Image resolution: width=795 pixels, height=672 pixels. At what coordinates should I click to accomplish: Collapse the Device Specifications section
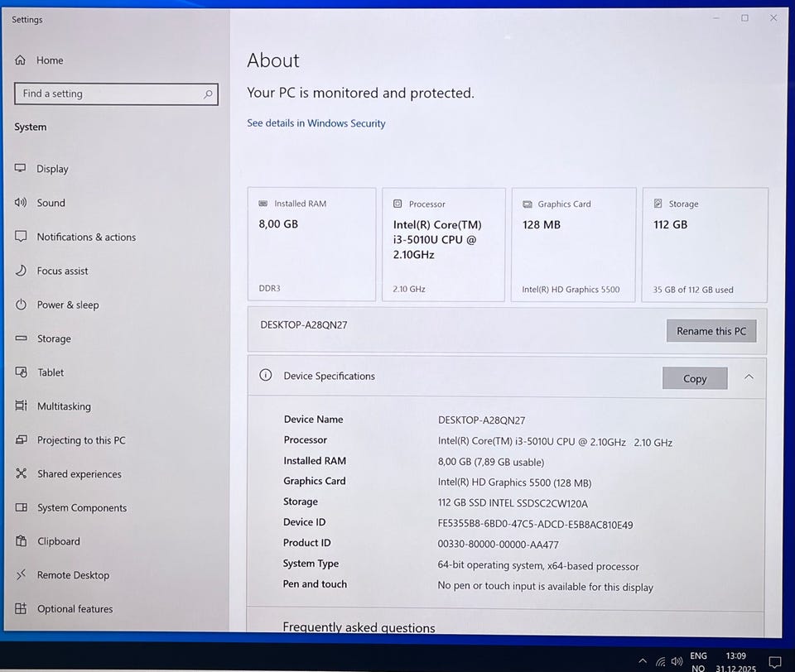(749, 377)
